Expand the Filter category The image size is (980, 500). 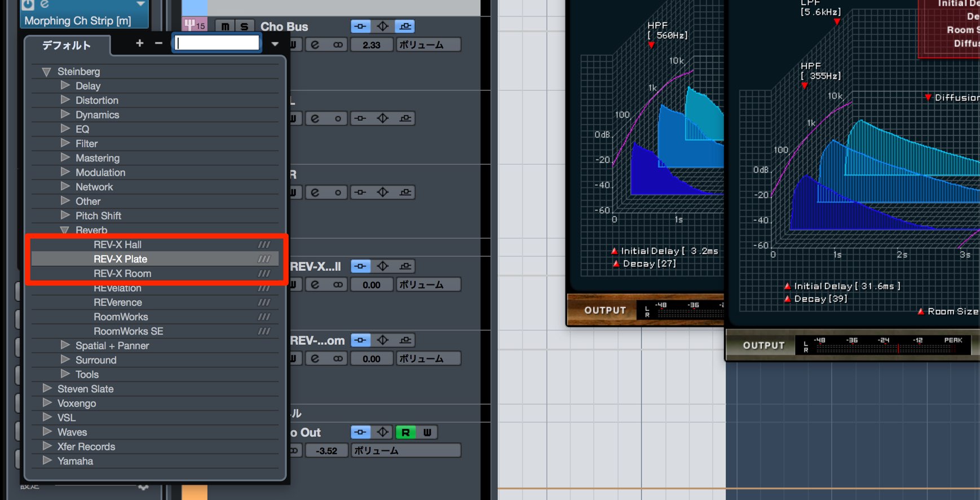tap(65, 143)
